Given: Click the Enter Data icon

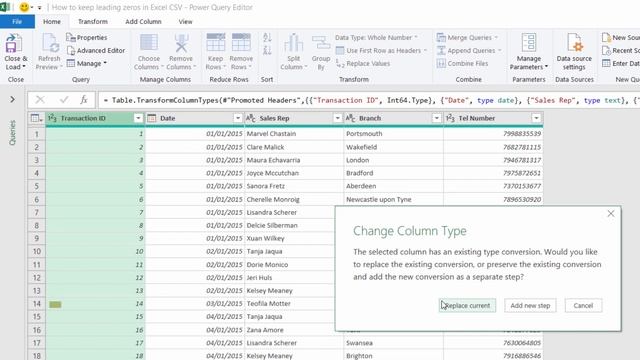Looking at the screenshot, I should pos(607,64).
